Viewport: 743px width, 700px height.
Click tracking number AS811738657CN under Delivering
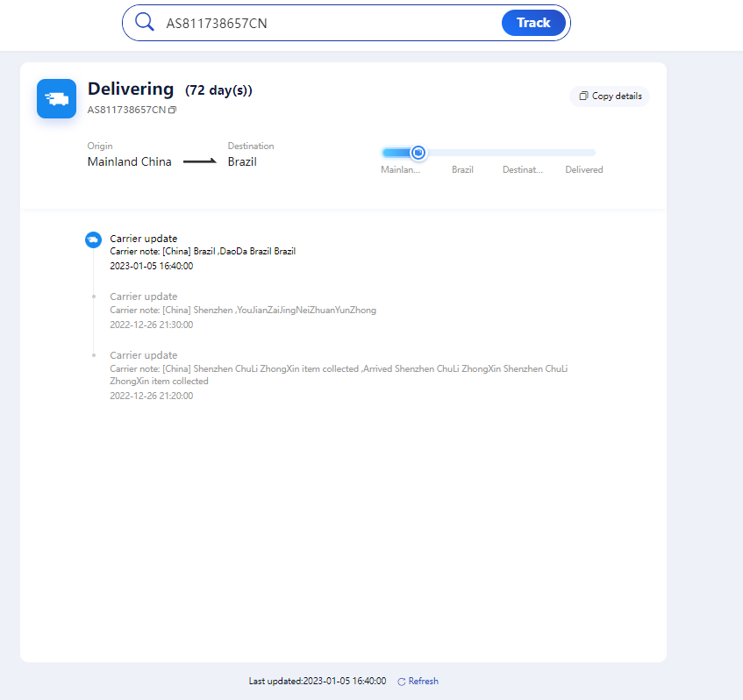point(126,110)
